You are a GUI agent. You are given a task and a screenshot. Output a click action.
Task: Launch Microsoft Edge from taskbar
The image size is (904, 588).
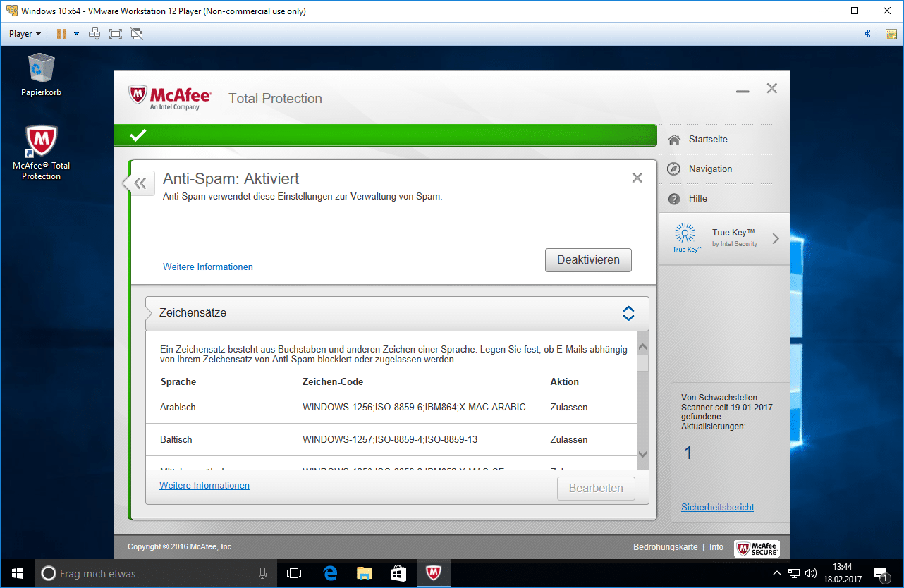pyautogui.click(x=330, y=573)
